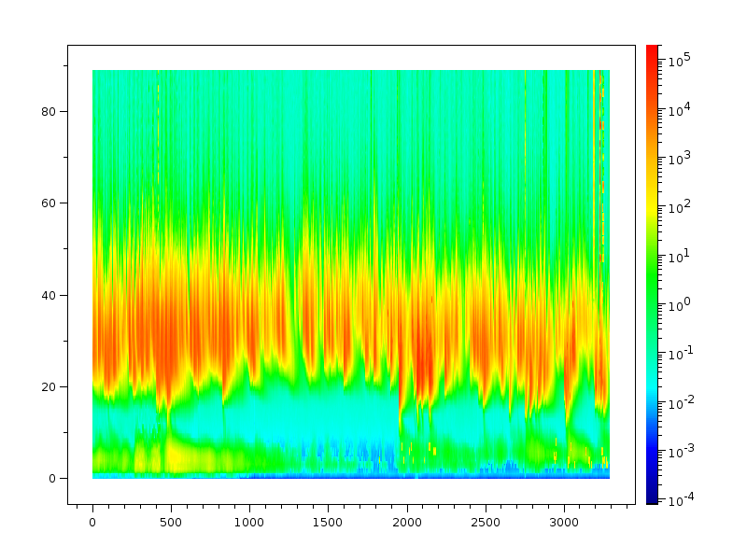Image resolution: width=747 pixels, height=560 pixels.
Task: Click the y-axis tick label 40
Action: coord(49,295)
